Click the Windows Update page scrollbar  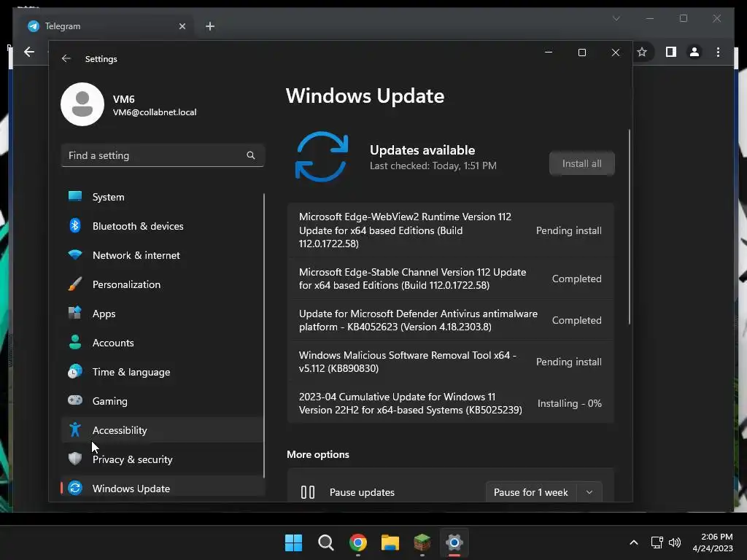630,227
